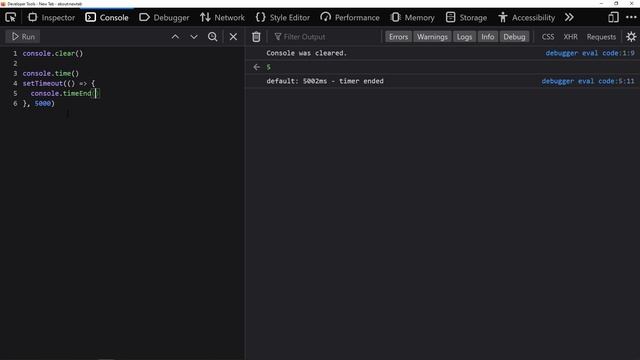Open the Performance tab
640x360 pixels.
(350, 18)
